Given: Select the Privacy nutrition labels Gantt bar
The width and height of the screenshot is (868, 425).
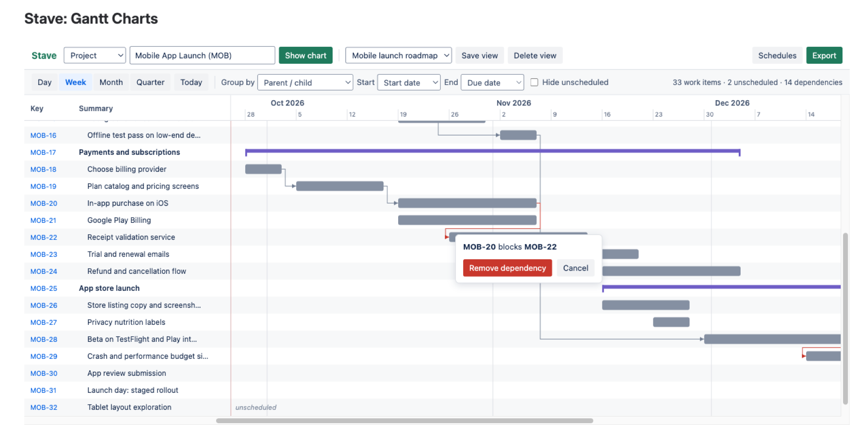Looking at the screenshot, I should click(x=671, y=322).
